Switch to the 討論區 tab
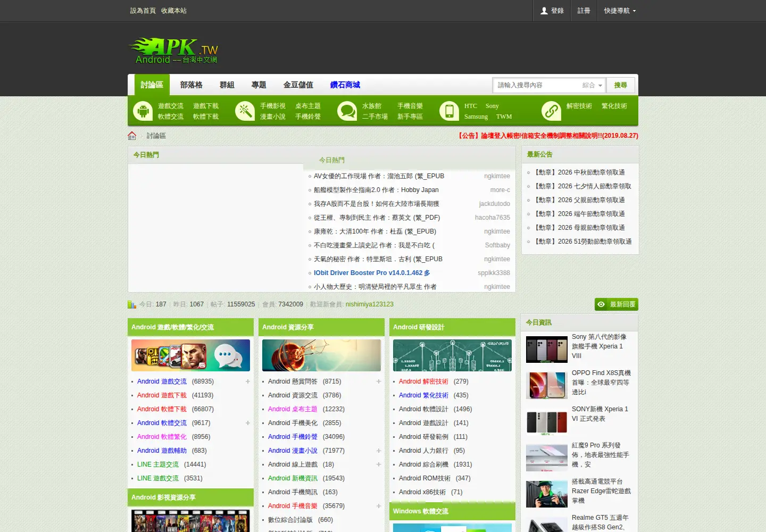This screenshot has height=532, width=766. point(152,85)
